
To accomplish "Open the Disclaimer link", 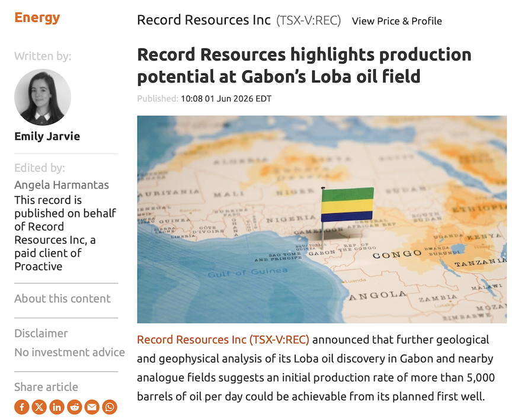I will pos(41,333).
